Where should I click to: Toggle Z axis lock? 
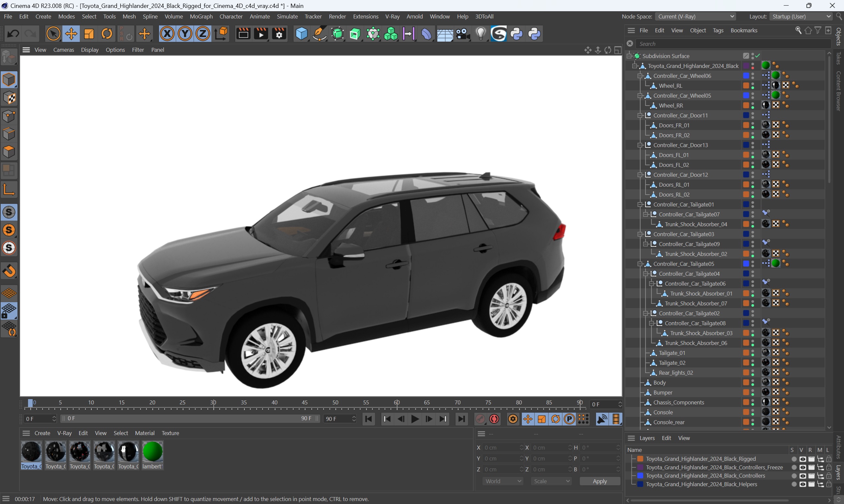pyautogui.click(x=203, y=34)
